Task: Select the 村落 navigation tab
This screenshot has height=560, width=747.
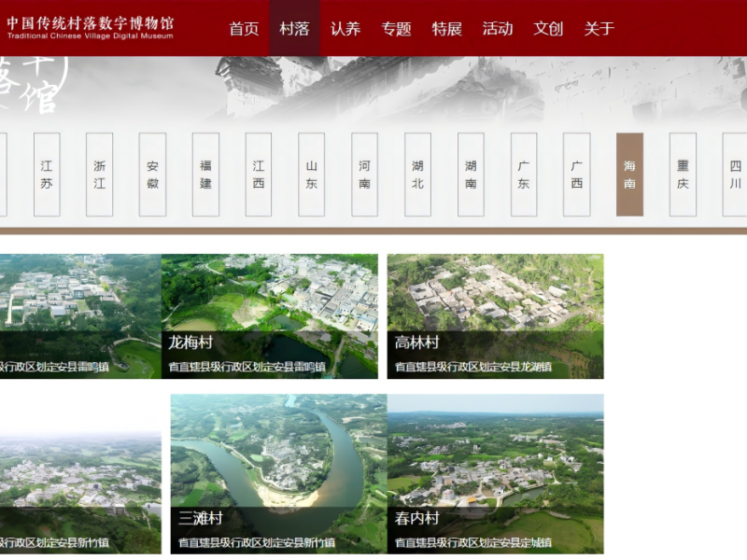Action: click(x=294, y=28)
